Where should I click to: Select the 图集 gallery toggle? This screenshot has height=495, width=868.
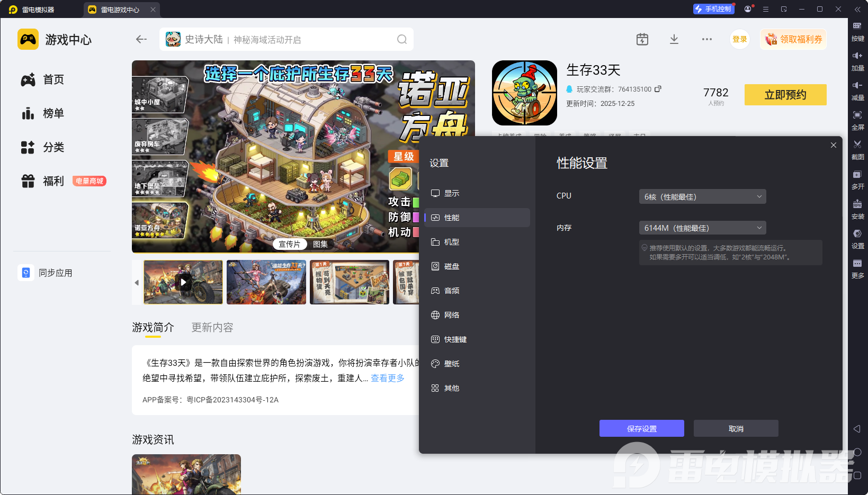pos(320,244)
